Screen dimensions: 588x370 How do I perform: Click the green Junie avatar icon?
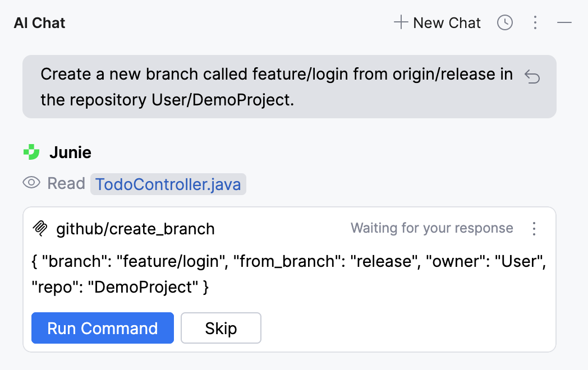coord(32,152)
